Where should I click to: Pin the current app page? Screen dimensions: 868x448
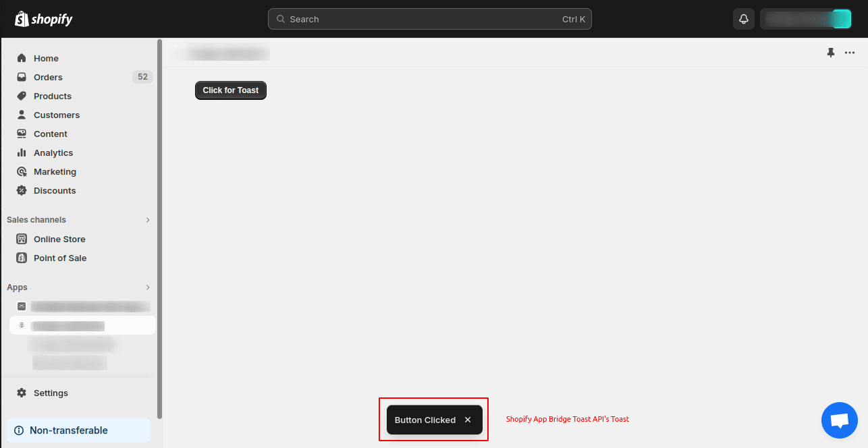(x=831, y=53)
